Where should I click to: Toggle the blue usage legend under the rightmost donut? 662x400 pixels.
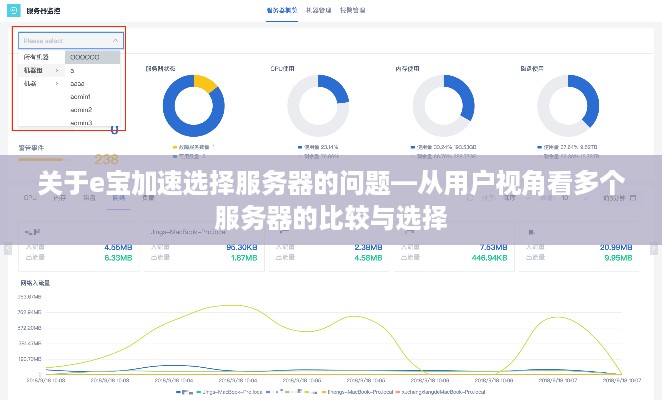pos(567,147)
